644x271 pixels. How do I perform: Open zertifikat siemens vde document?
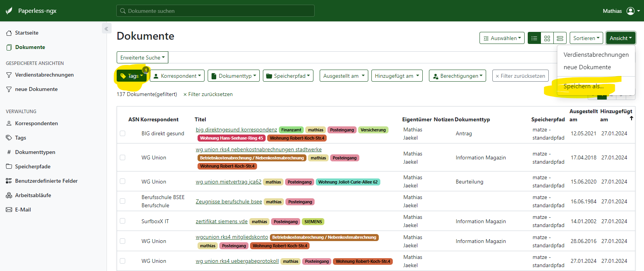[x=222, y=221]
